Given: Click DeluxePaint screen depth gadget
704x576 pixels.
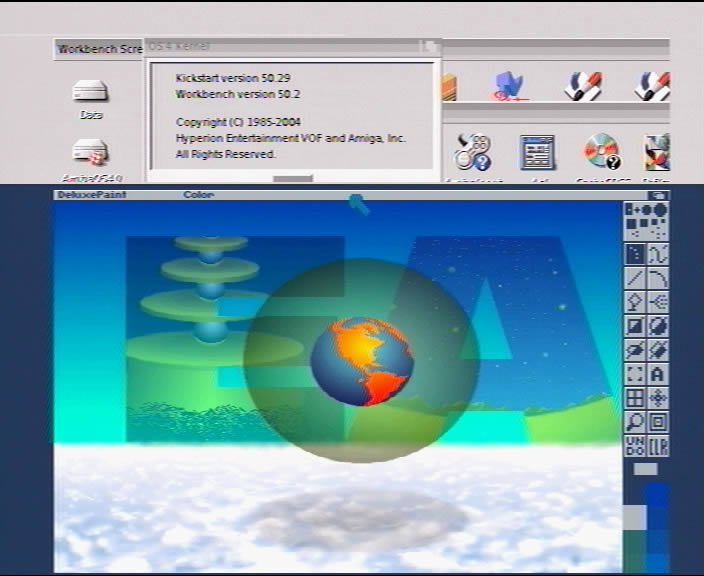Looking at the screenshot, I should (659, 195).
